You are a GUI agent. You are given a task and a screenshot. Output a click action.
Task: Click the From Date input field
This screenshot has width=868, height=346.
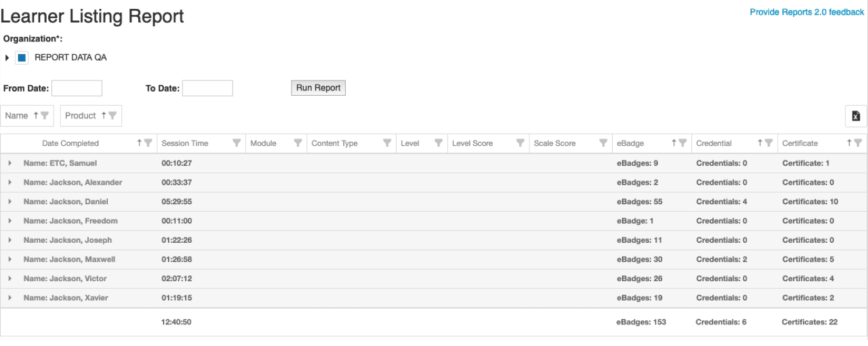click(77, 89)
